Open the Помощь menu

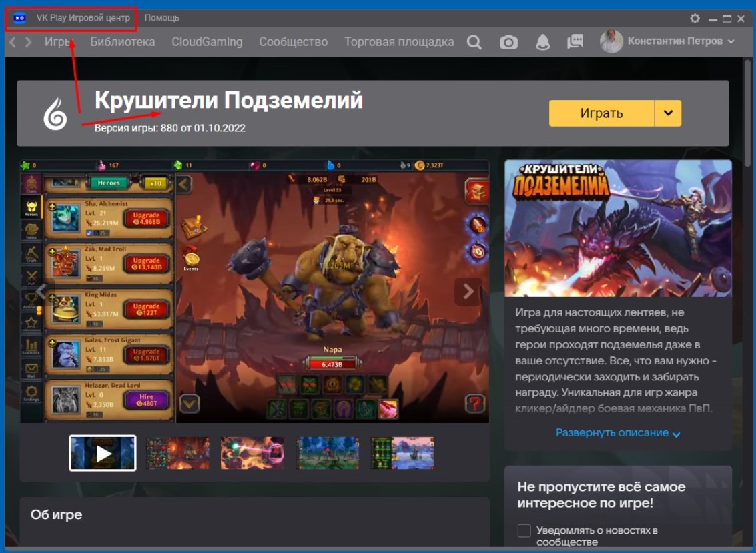[x=161, y=18]
